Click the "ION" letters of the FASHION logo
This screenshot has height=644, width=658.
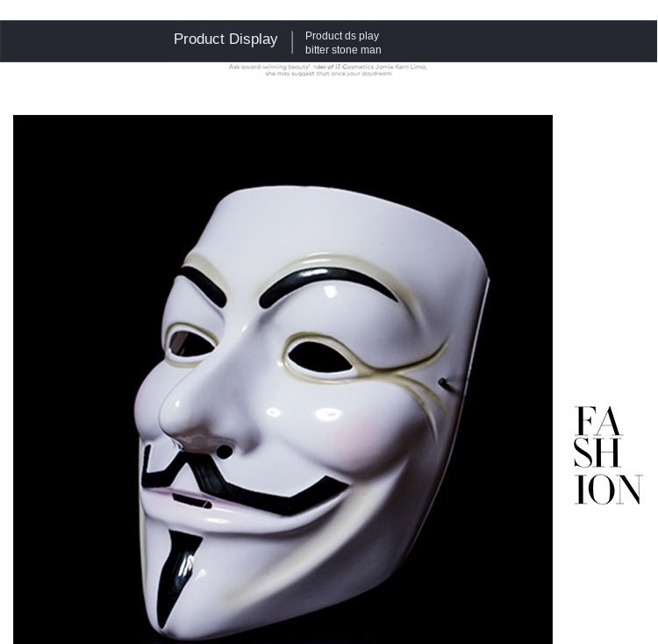[608, 490]
